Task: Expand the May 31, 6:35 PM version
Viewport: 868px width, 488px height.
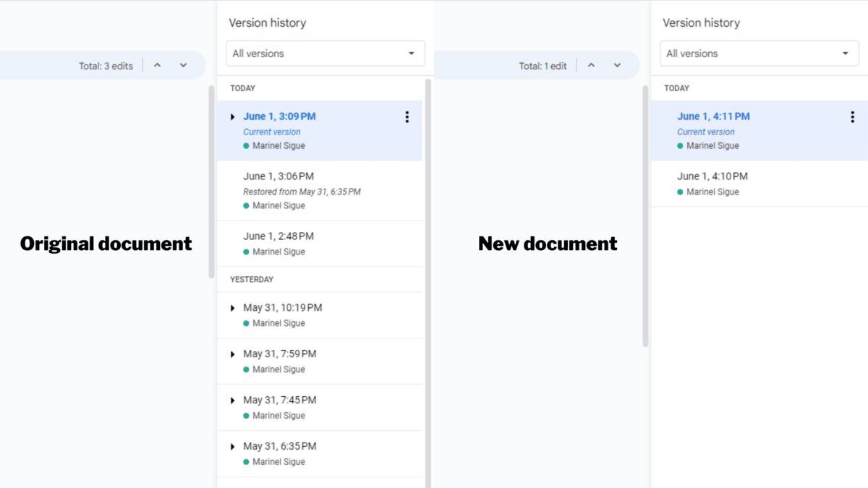Action: click(x=232, y=447)
